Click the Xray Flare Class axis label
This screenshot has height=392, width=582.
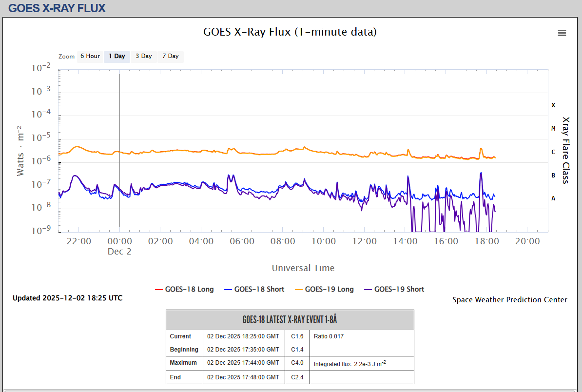pyautogui.click(x=565, y=150)
